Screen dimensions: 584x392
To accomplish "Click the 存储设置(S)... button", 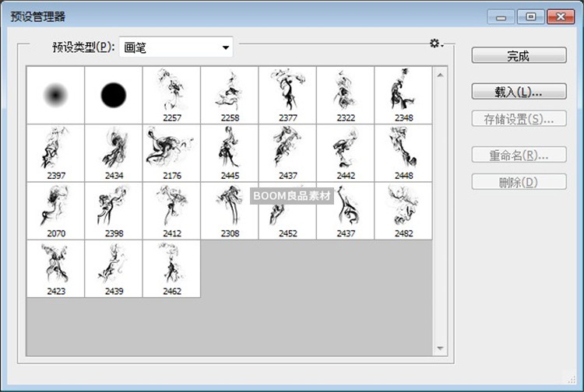I will coord(519,119).
